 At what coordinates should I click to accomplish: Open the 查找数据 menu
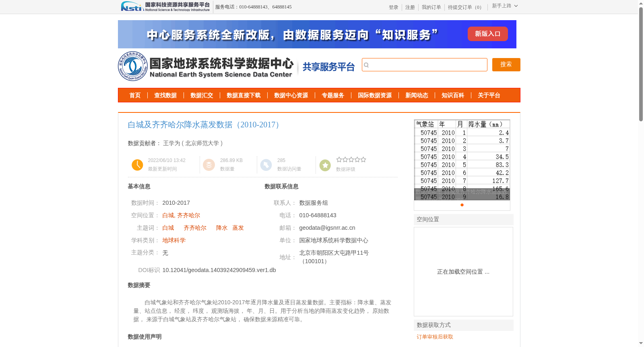pyautogui.click(x=165, y=96)
